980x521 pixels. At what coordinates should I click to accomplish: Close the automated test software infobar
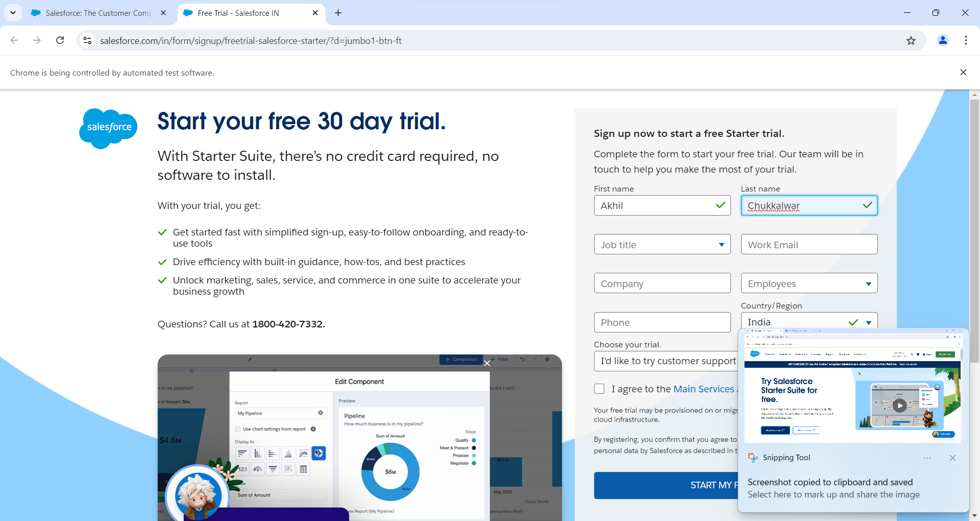click(x=963, y=73)
